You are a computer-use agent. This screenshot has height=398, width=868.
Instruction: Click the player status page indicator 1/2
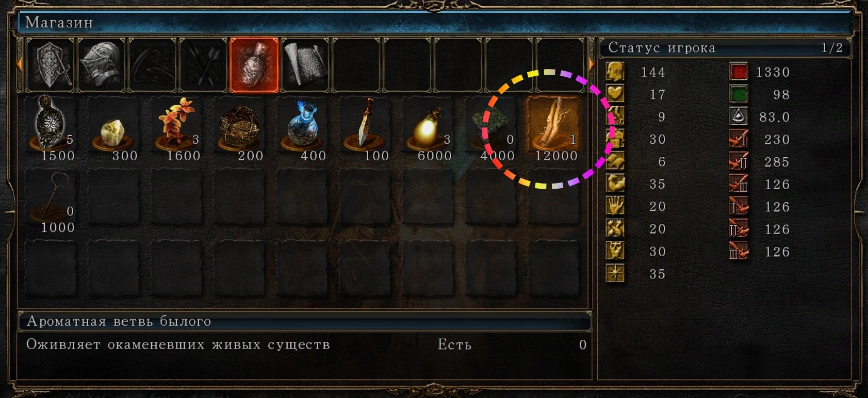(x=832, y=48)
